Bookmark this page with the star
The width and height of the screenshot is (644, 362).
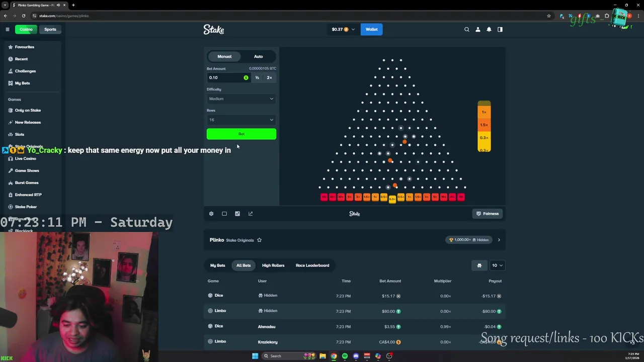[x=549, y=16]
